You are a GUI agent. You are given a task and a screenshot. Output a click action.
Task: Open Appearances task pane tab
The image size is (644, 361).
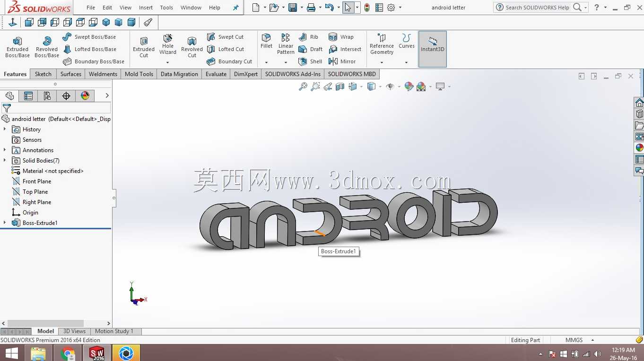pos(639,148)
